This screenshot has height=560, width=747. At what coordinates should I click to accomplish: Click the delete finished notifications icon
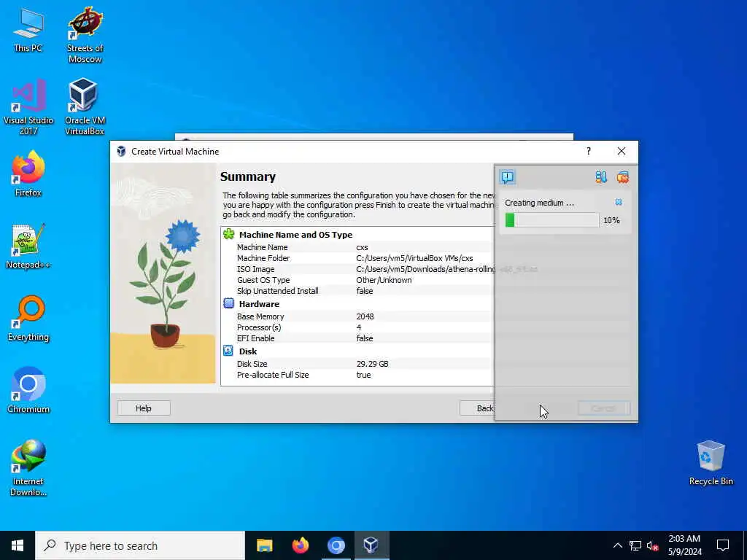click(x=623, y=177)
